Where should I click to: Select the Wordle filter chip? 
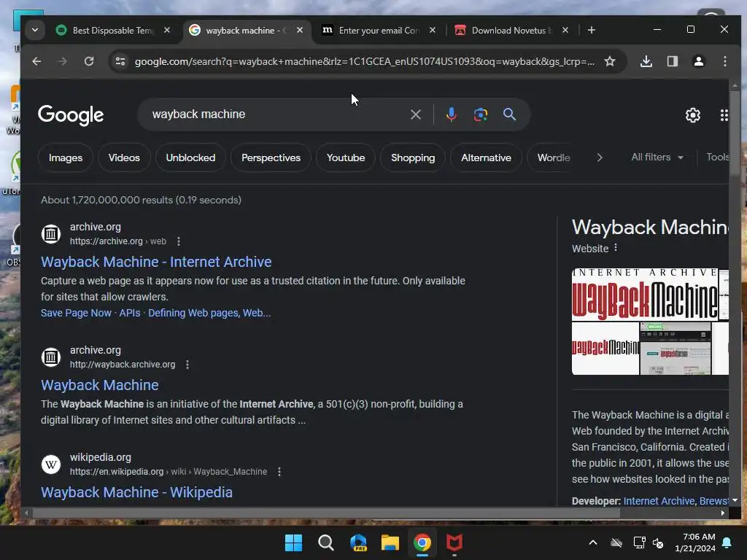coord(554,157)
